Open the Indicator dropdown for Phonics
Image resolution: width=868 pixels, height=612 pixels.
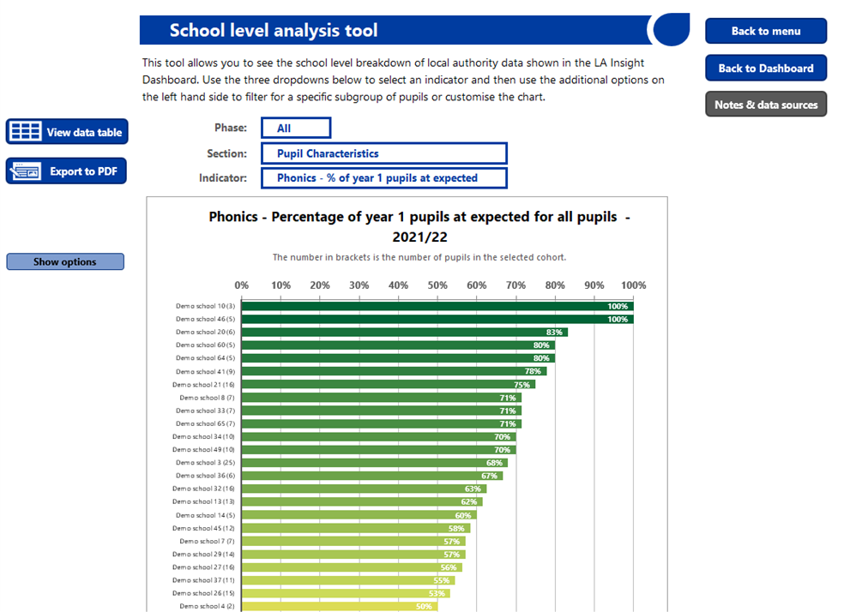(x=384, y=177)
